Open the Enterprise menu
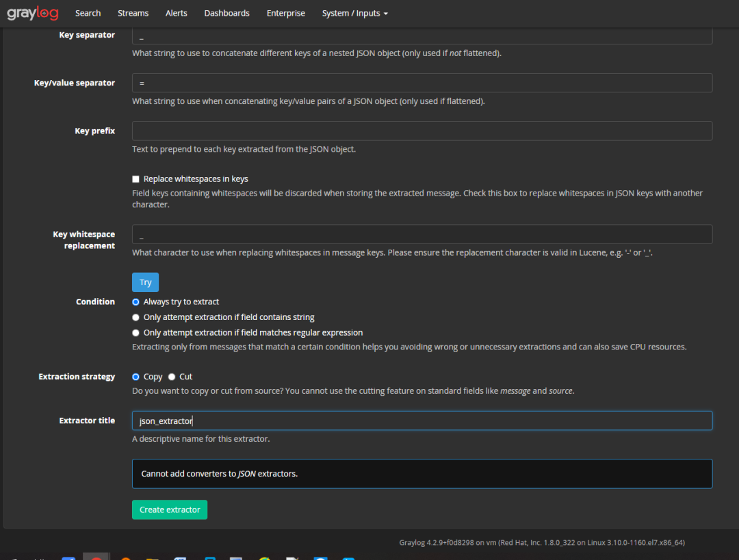Viewport: 739px width, 560px height. 285,12
